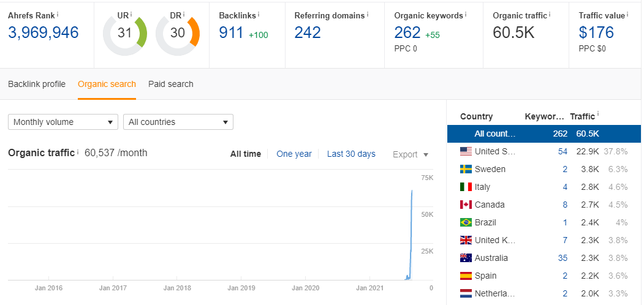Click Sweden traffic value 3.8K

pos(591,169)
